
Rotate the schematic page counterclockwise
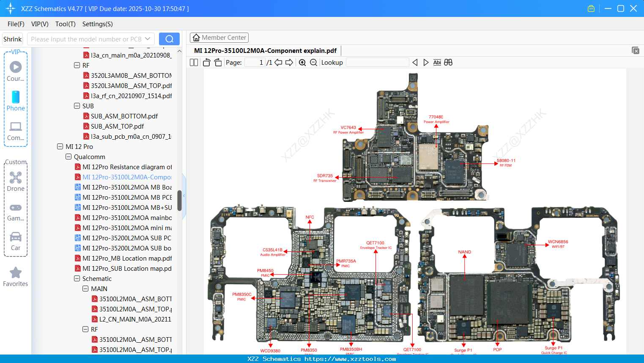tap(206, 62)
